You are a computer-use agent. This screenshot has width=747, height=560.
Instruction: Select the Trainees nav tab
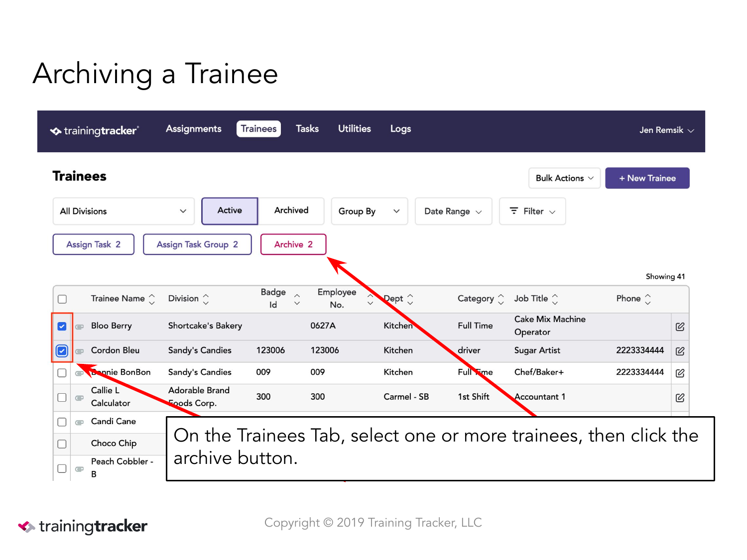(258, 129)
